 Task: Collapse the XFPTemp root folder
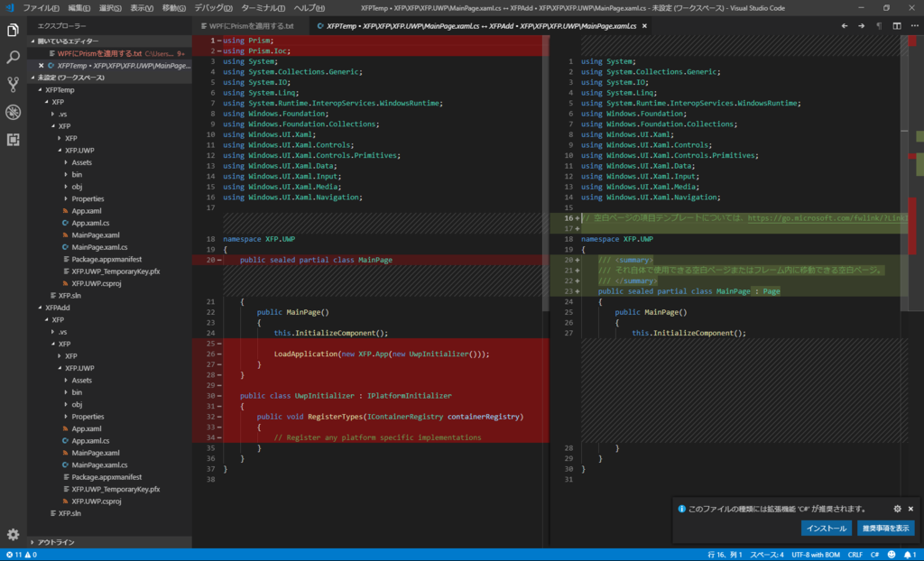click(60, 90)
